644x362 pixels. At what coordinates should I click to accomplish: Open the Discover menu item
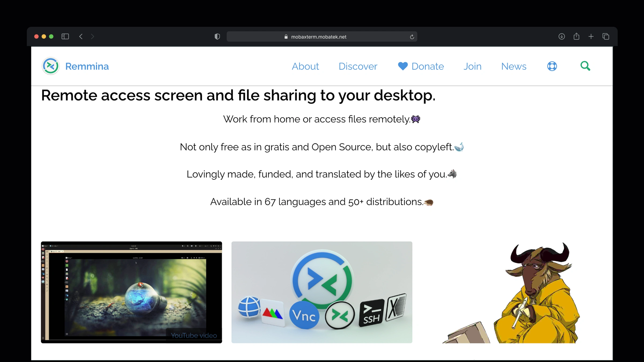(358, 66)
